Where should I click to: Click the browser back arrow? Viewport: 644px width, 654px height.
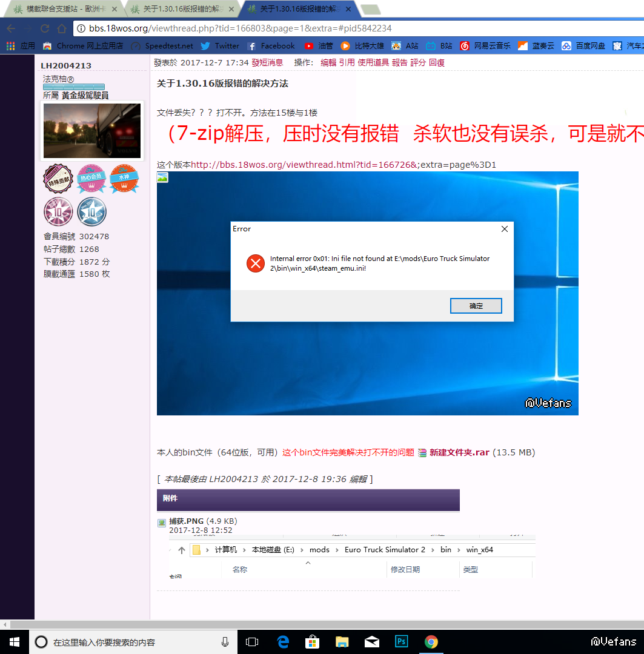pyautogui.click(x=12, y=28)
